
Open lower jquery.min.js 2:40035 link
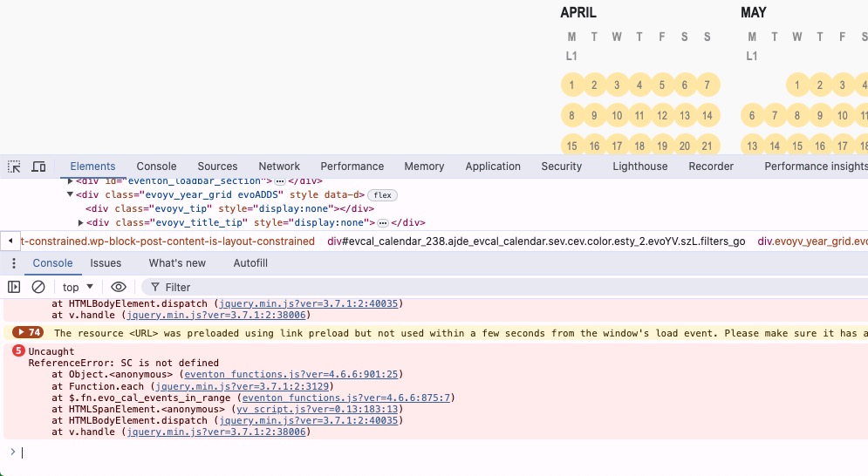click(308, 421)
